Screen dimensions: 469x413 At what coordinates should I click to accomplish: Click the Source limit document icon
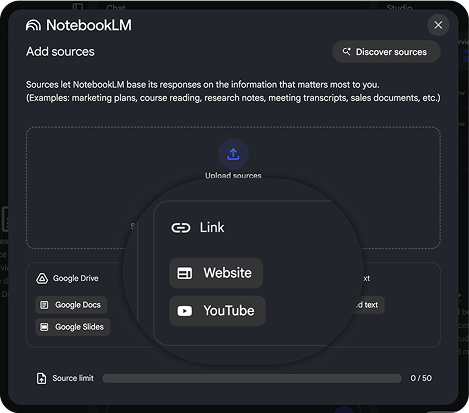click(41, 378)
